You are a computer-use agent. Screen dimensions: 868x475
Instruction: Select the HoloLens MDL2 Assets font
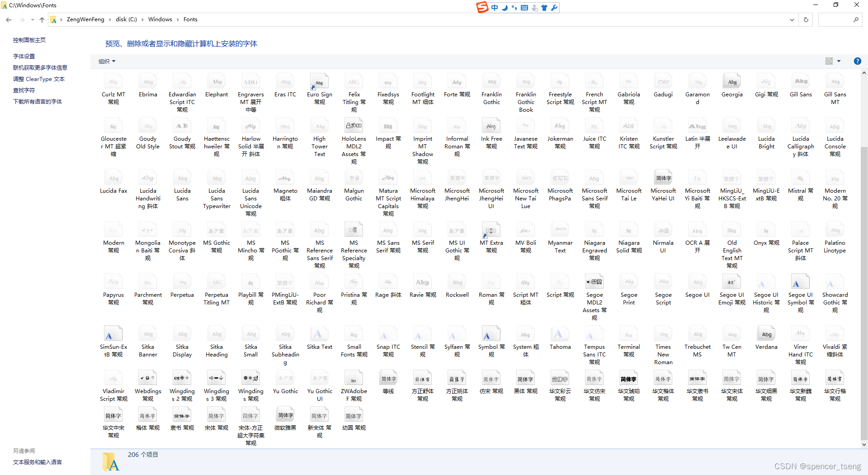click(x=354, y=126)
